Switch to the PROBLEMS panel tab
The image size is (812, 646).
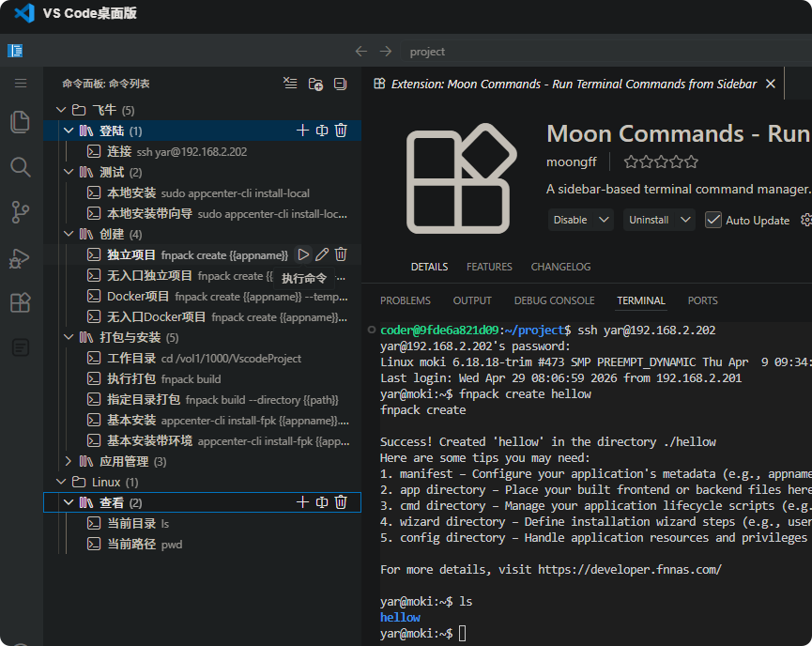[406, 300]
